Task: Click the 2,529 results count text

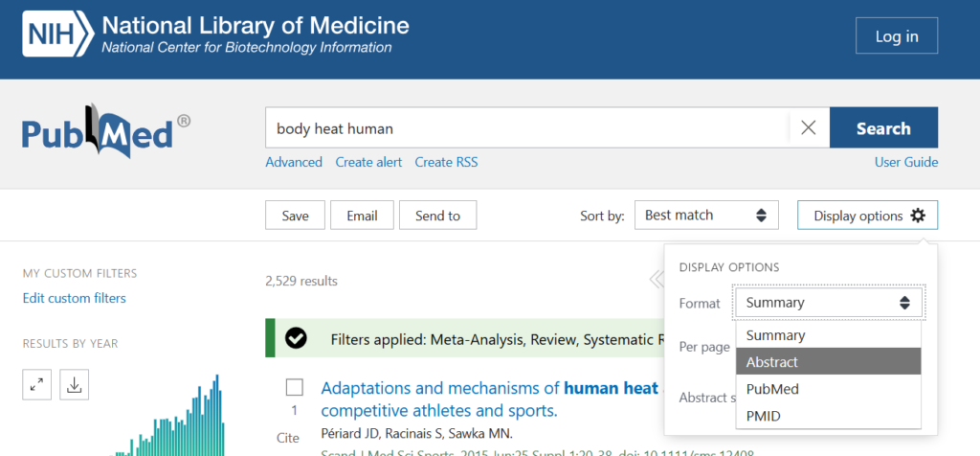Action: coord(301,282)
